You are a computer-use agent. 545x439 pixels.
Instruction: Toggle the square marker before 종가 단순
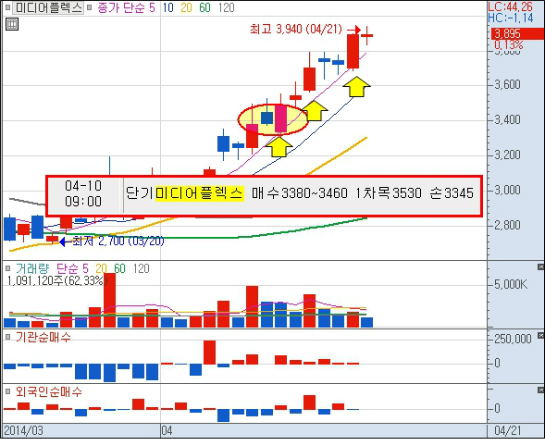click(90, 8)
